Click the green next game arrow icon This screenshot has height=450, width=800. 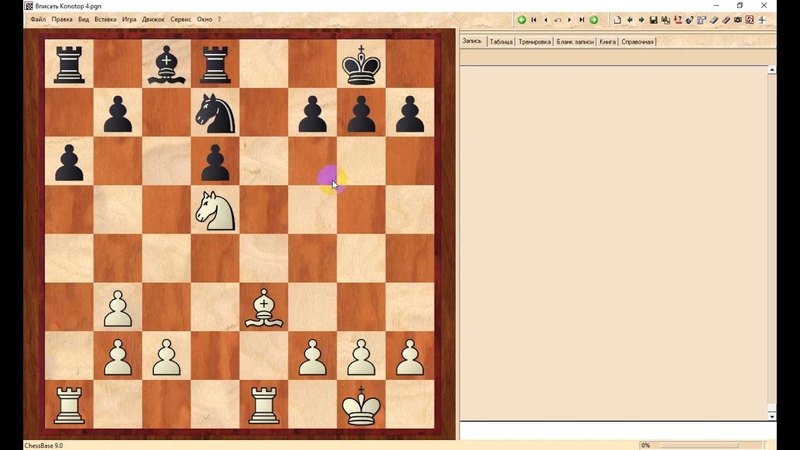(x=594, y=20)
